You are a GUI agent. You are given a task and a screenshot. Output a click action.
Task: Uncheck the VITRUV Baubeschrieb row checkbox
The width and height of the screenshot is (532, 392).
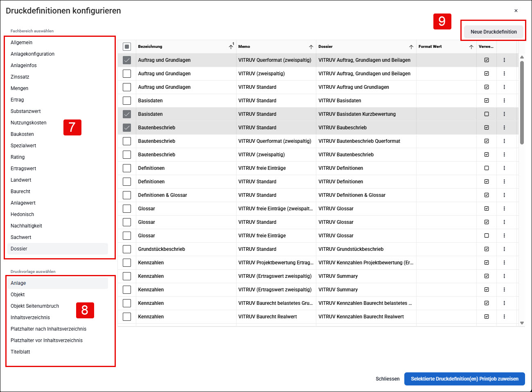127,128
